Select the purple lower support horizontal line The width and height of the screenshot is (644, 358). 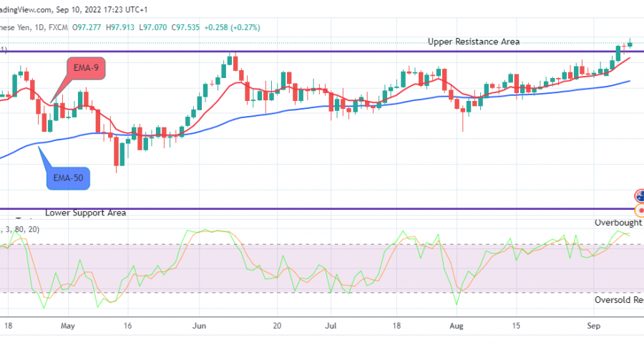coord(322,209)
